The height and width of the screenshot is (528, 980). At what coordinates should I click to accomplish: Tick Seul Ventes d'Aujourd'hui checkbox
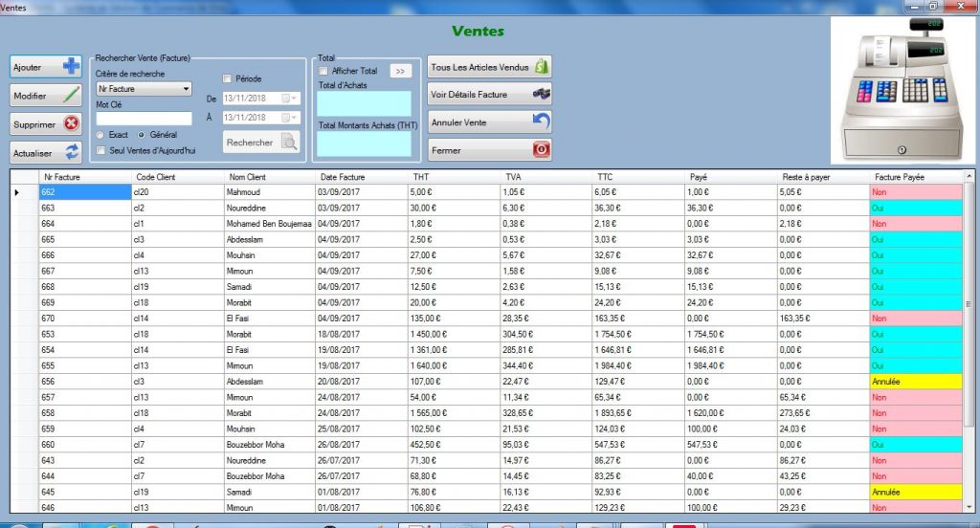click(101, 150)
